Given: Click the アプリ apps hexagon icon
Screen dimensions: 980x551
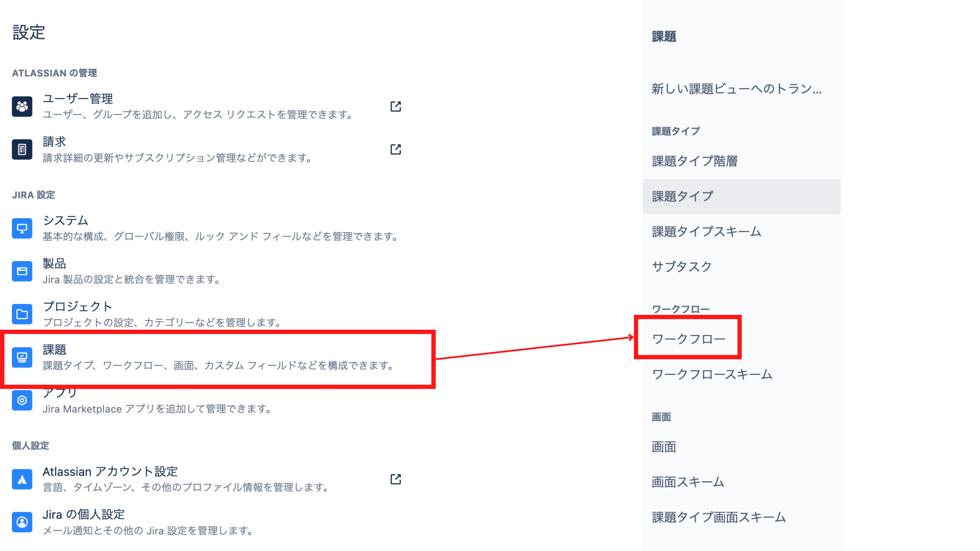Looking at the screenshot, I should 22,400.
